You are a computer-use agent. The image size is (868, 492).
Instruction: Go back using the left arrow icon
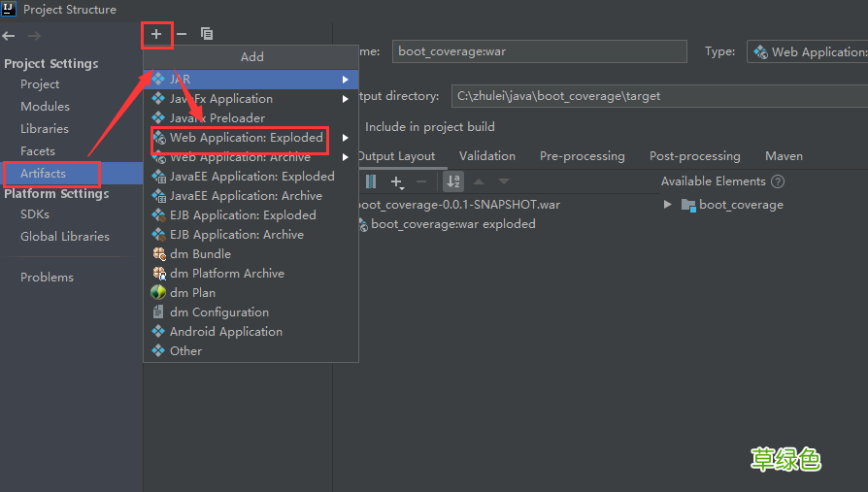9,36
